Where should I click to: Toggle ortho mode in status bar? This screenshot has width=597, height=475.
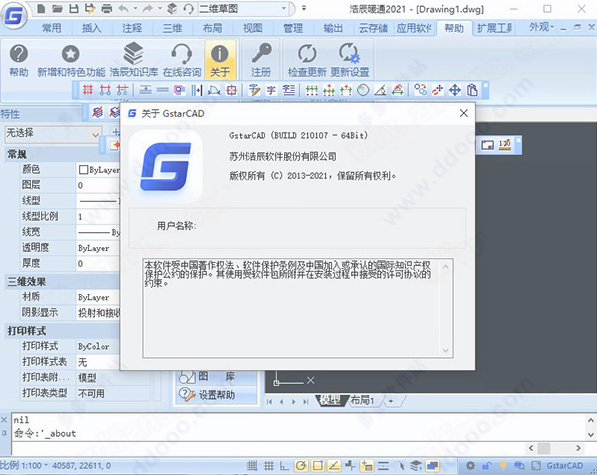pos(284,465)
